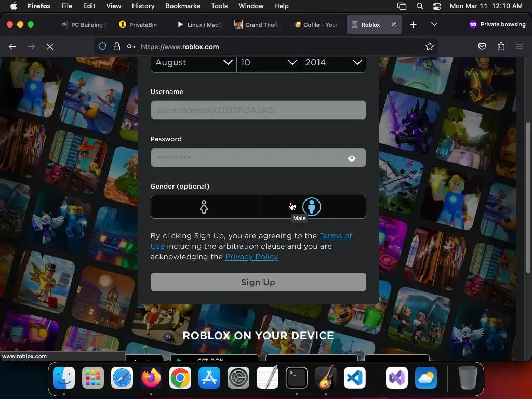Click the Private browsing indicator
This screenshot has width=532, height=399.
coord(497,24)
